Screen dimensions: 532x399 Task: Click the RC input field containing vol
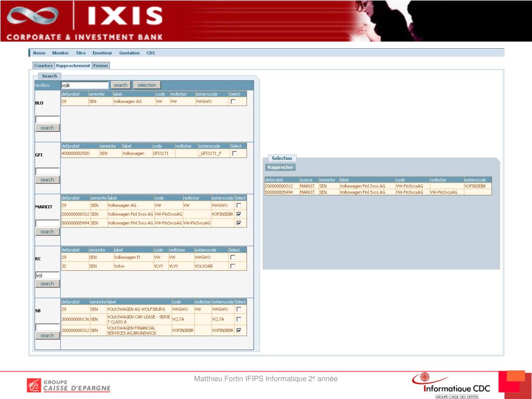point(47,275)
